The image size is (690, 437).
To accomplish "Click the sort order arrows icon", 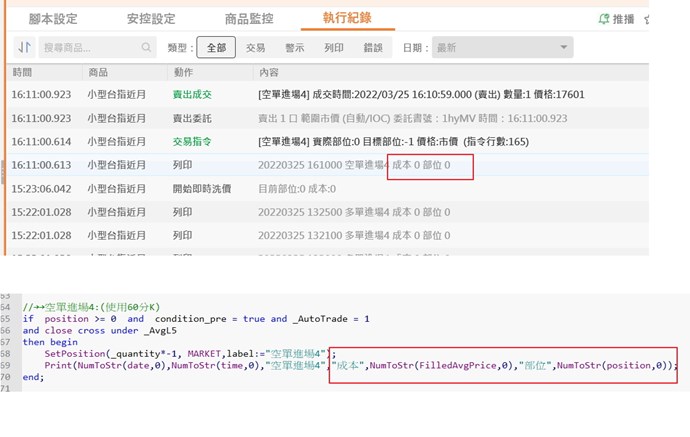I will coord(24,47).
